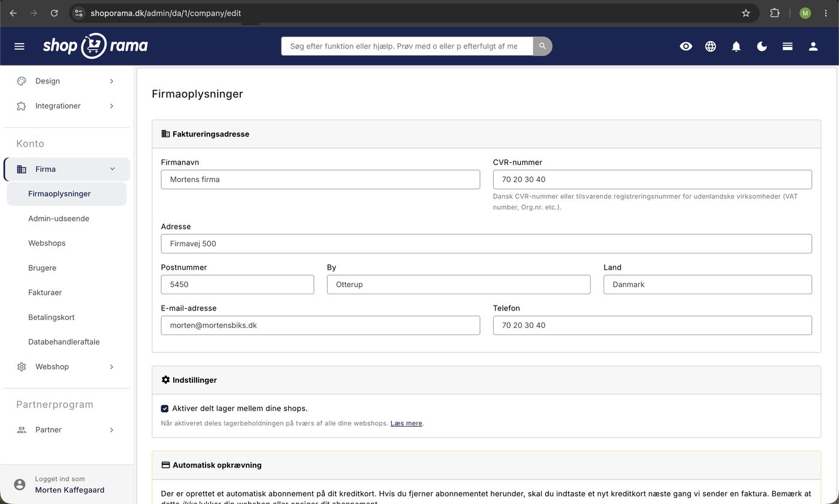The image size is (839, 504).
Task: Click the Land input field
Action: tap(708, 285)
